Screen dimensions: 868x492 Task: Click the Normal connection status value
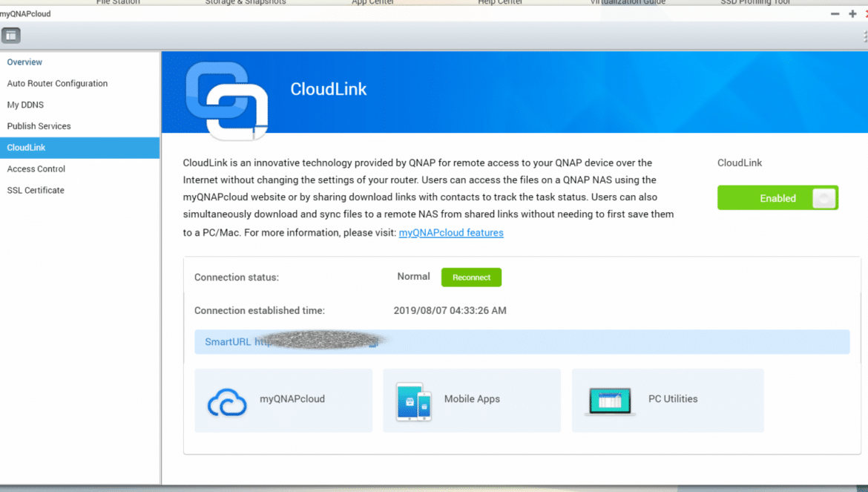413,276
